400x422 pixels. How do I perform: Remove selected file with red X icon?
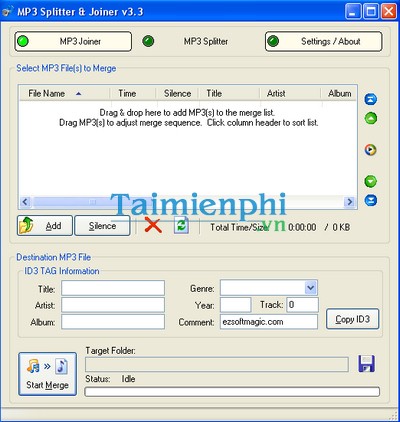tap(153, 225)
